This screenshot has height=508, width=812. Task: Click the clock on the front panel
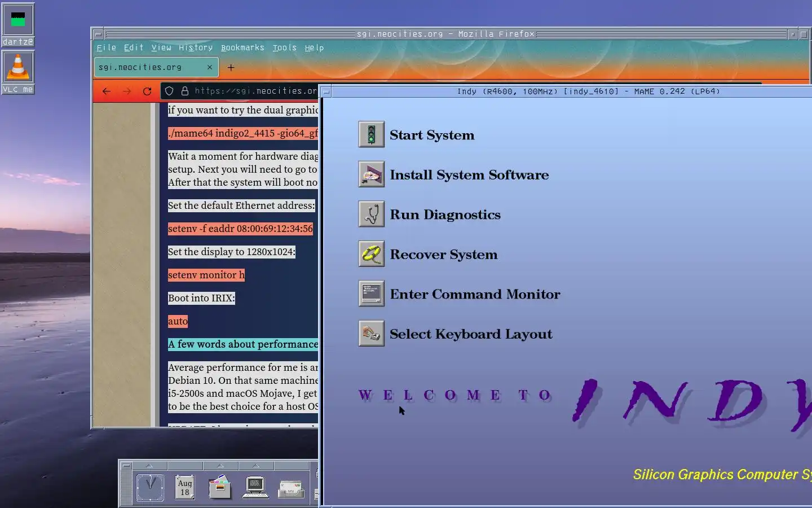pos(150,488)
